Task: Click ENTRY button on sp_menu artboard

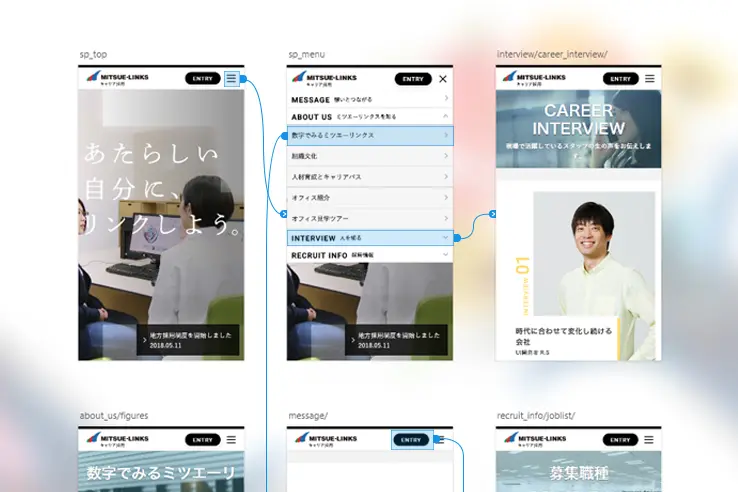Action: point(413,79)
